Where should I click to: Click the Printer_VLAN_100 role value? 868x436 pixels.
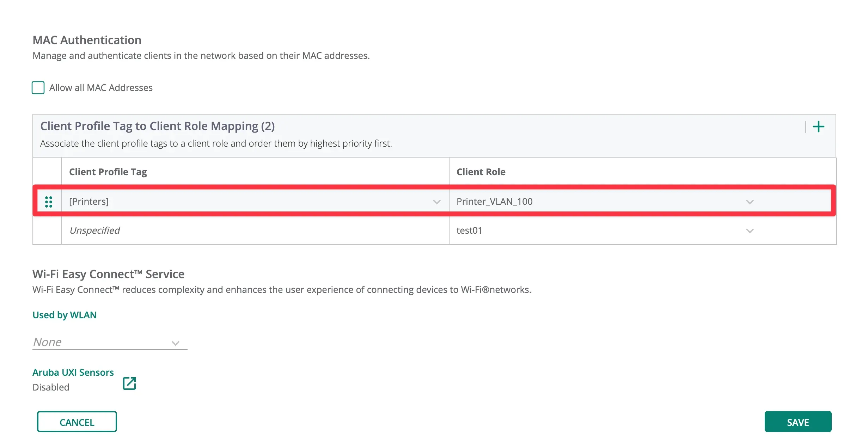coord(494,202)
